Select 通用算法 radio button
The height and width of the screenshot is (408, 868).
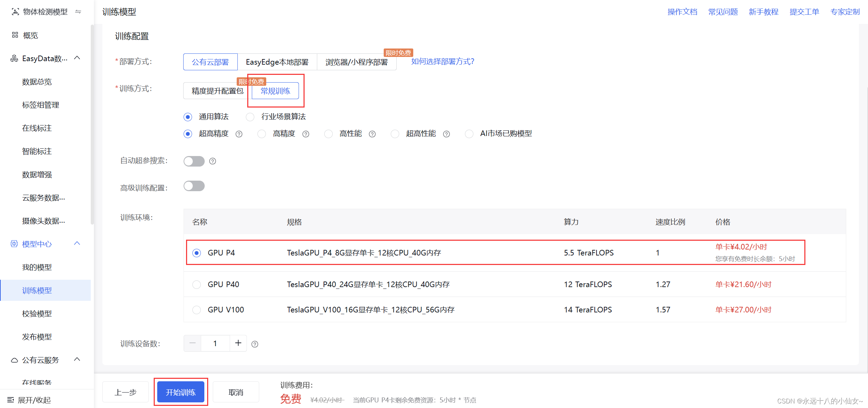[188, 117]
